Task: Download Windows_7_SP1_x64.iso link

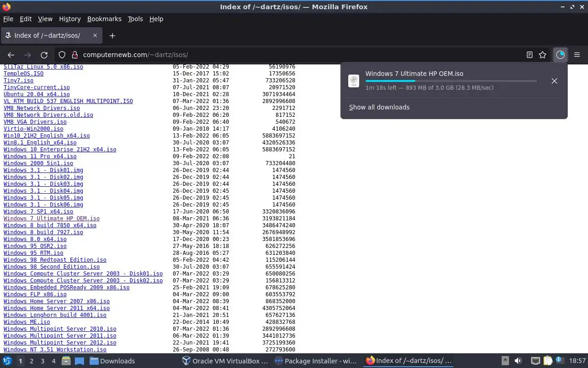Action: coord(39,212)
